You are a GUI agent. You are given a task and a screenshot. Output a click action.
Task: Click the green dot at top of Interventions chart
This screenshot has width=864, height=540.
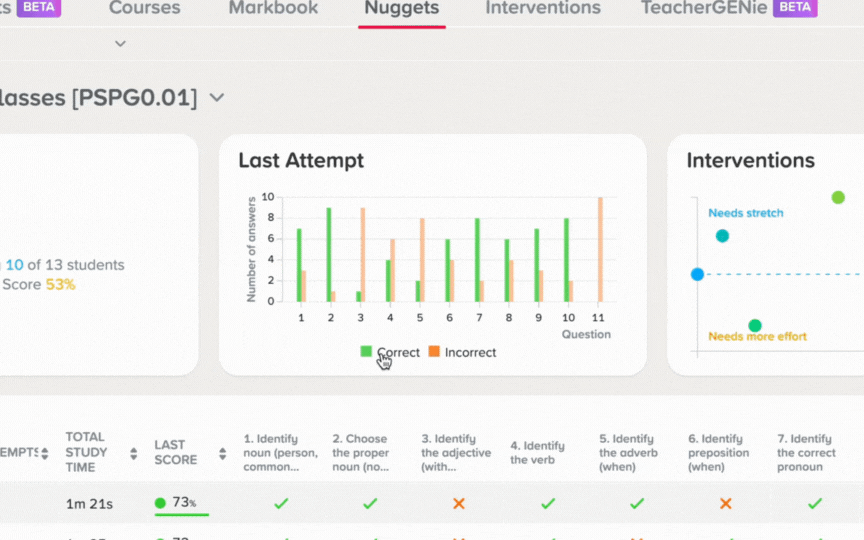tap(838, 197)
